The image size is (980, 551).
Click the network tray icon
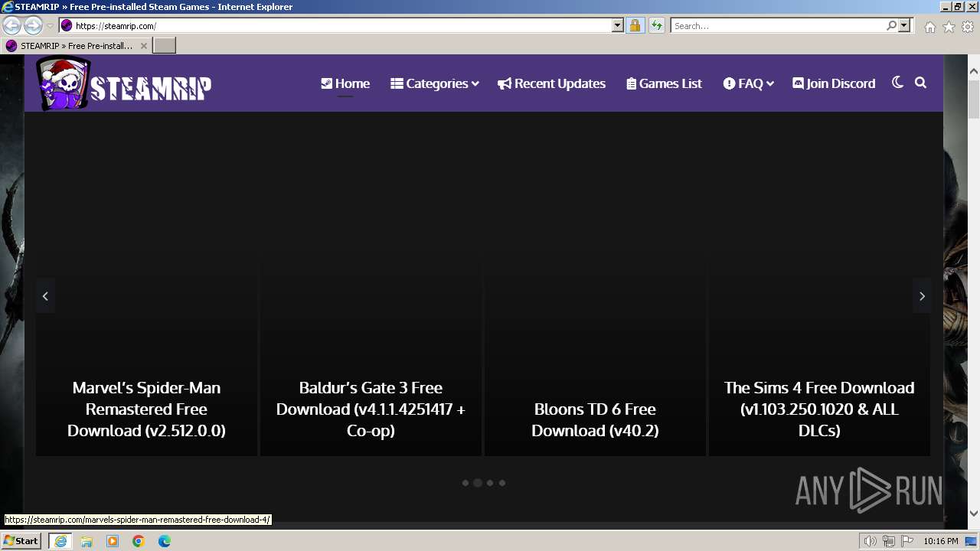pyautogui.click(x=888, y=541)
